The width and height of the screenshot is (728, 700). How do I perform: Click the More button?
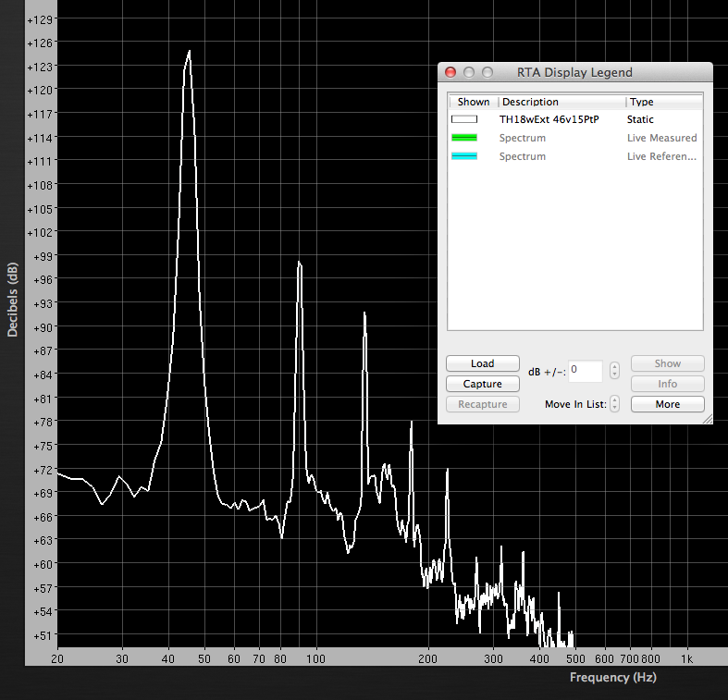[x=667, y=404]
